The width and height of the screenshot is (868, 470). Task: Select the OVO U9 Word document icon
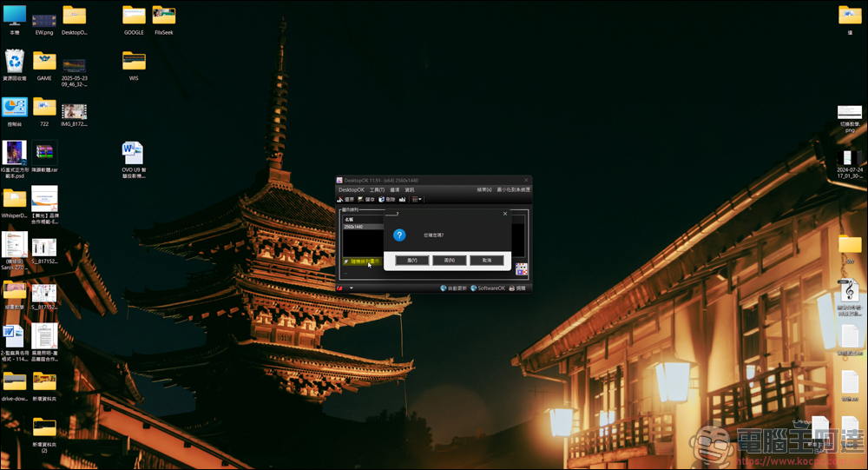click(134, 160)
